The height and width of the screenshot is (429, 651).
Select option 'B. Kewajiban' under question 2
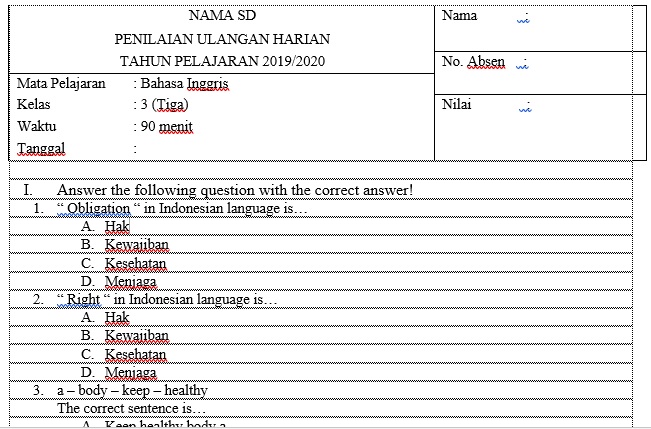125,336
